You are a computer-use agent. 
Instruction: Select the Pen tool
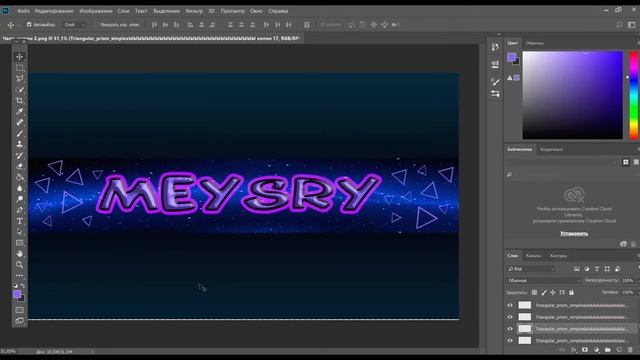[x=19, y=210]
